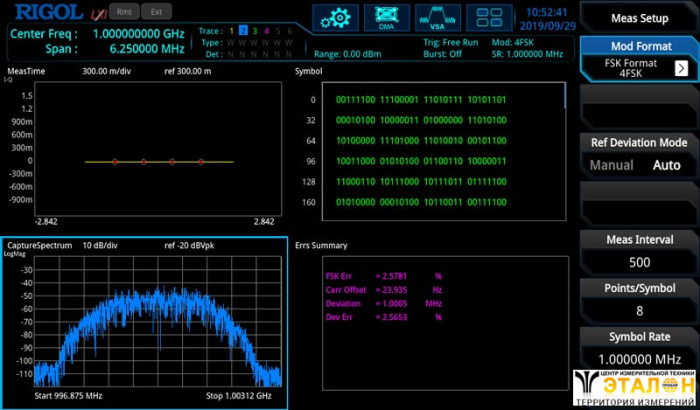Select the Mod Format menu item
The width and height of the screenshot is (700, 410).
tap(640, 47)
